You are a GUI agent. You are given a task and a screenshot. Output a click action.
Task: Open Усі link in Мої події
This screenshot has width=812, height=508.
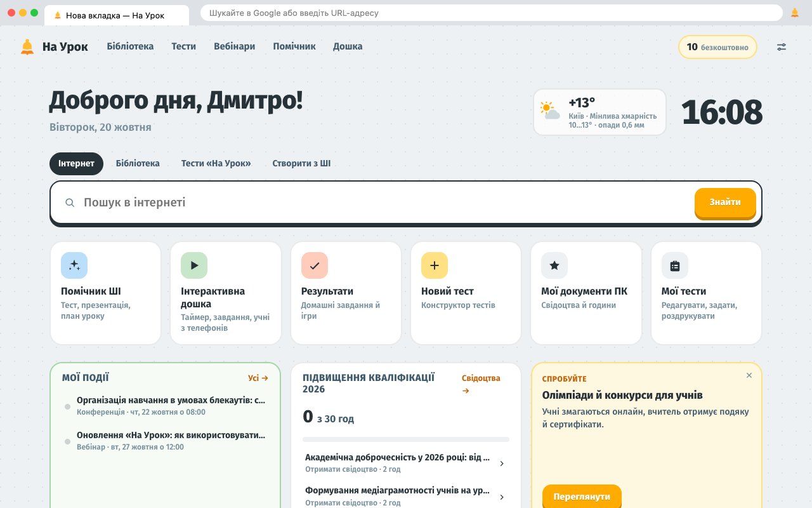click(x=258, y=378)
